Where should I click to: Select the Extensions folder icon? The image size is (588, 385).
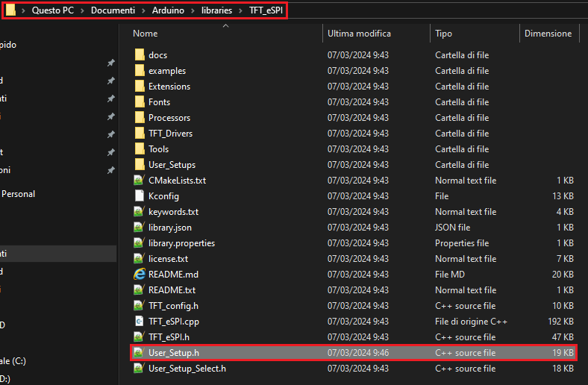tap(140, 87)
